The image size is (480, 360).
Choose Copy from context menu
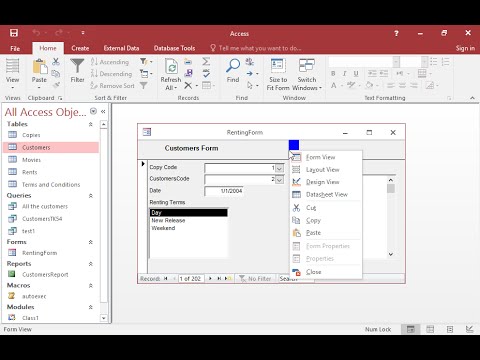click(326, 220)
